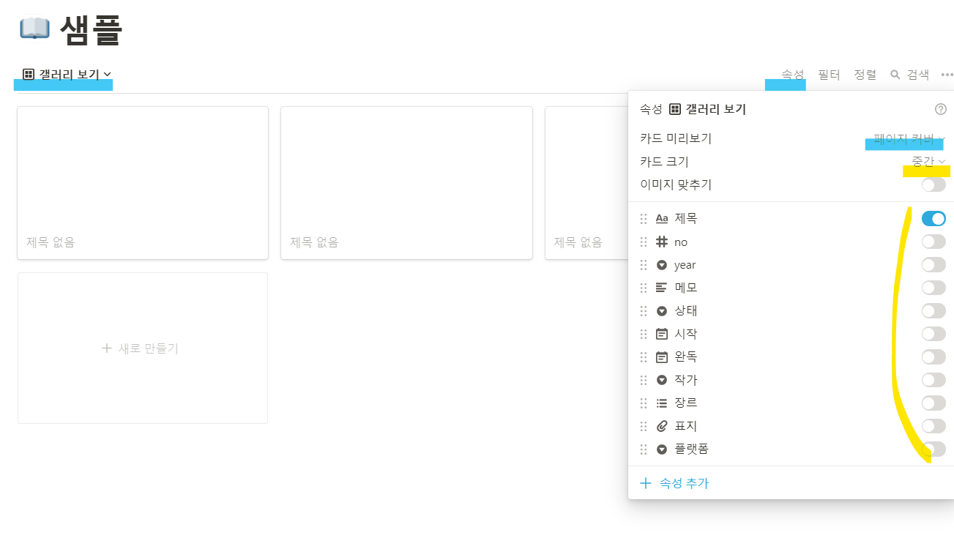The image size is (954, 560).
Task: Open the 카드 미리보기 페이지 커버 dropdown
Action: 904,138
